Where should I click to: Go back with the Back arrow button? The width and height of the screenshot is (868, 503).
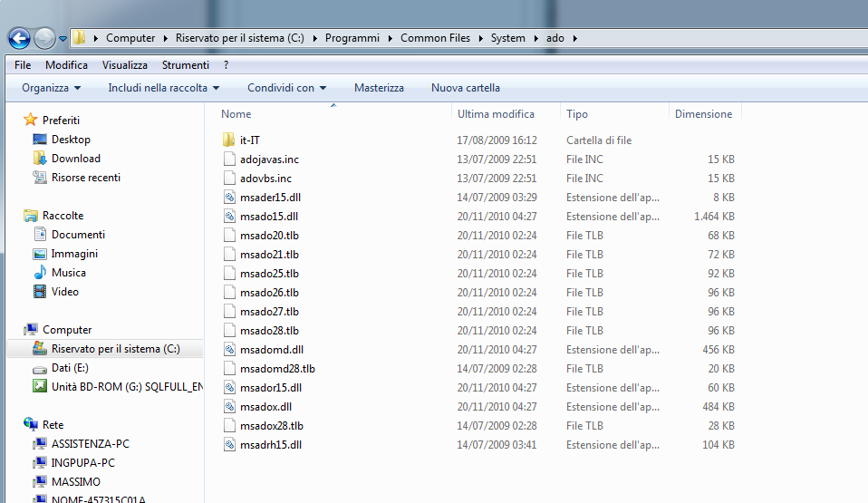(19, 38)
